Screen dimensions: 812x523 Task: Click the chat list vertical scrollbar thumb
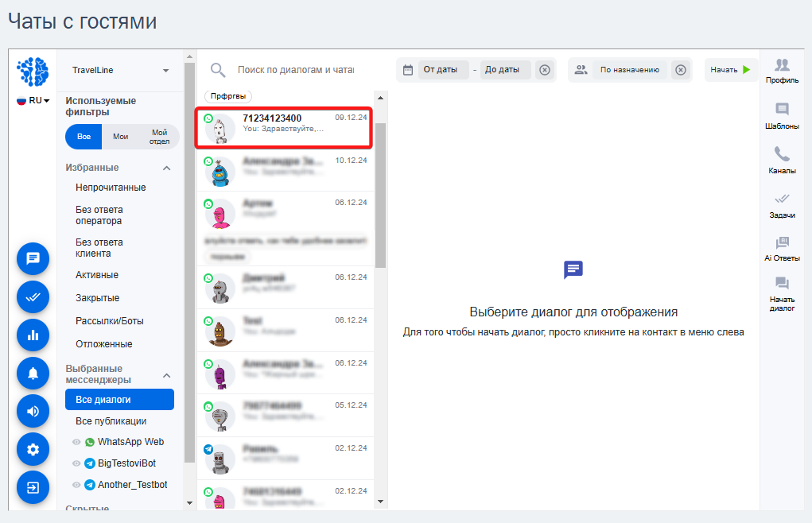[x=381, y=196]
